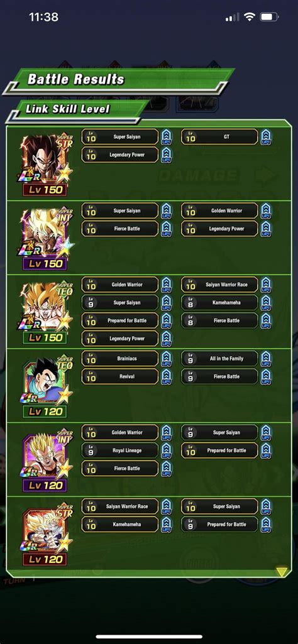Image resolution: width=298 pixels, height=644 pixels.
Task: Tap UP! icon beside Revival
Action: (x=167, y=376)
